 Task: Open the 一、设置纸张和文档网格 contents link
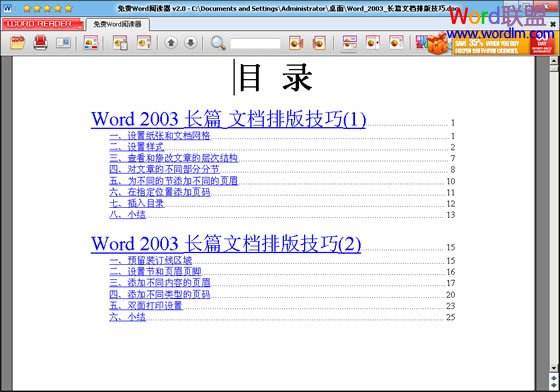[160, 136]
